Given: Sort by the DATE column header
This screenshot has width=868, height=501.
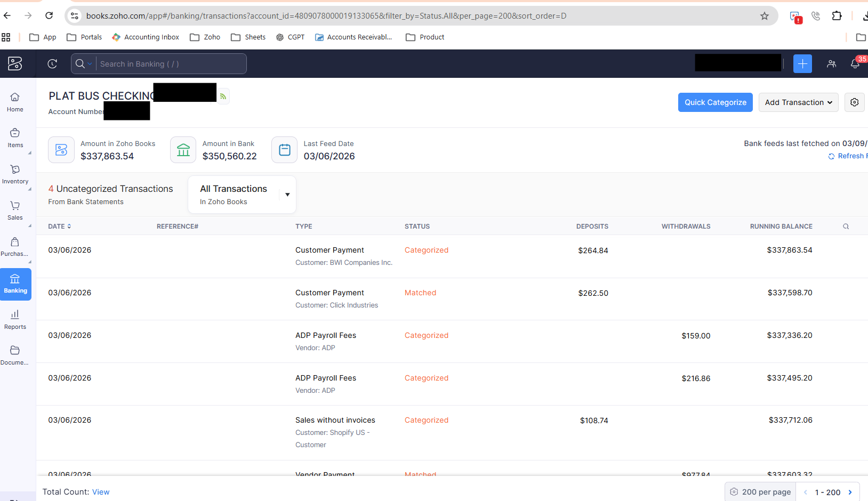Looking at the screenshot, I should [x=60, y=227].
